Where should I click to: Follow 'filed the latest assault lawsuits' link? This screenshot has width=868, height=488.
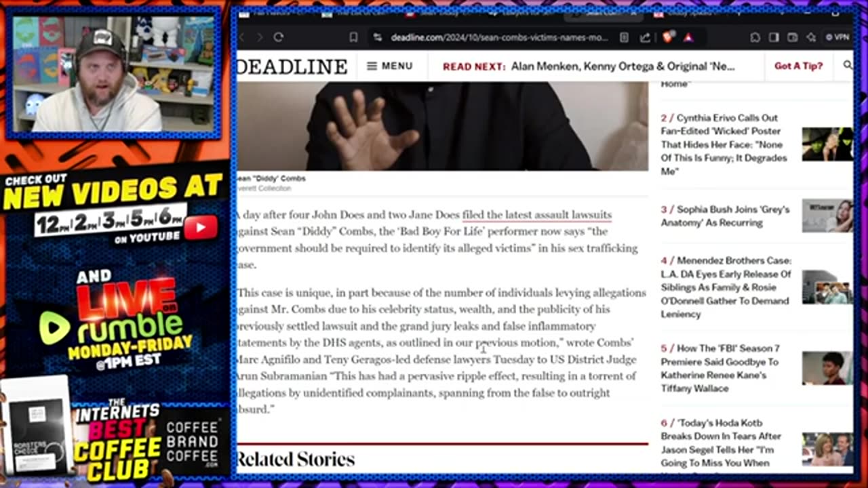click(536, 215)
